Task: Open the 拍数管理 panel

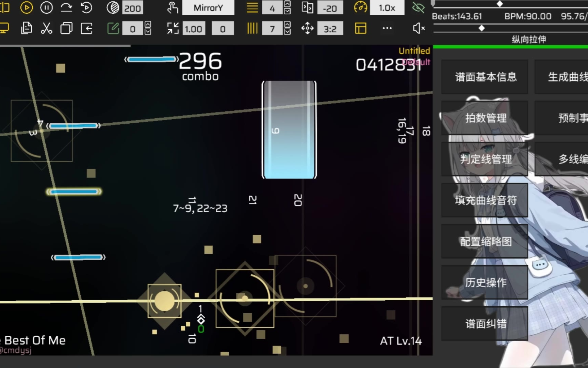Action: (x=485, y=118)
